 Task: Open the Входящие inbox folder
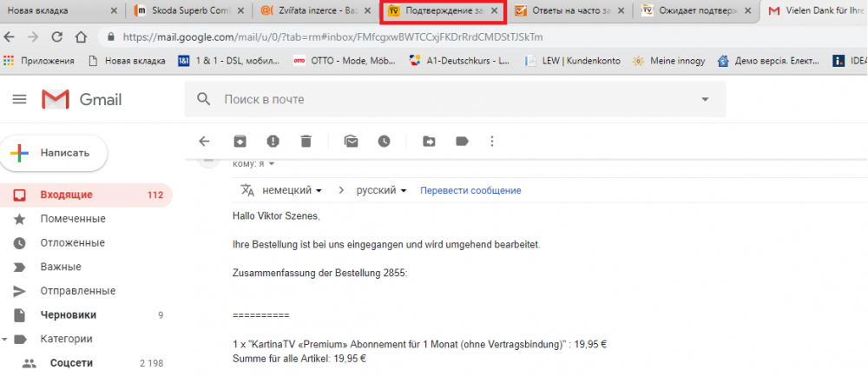pos(66,195)
